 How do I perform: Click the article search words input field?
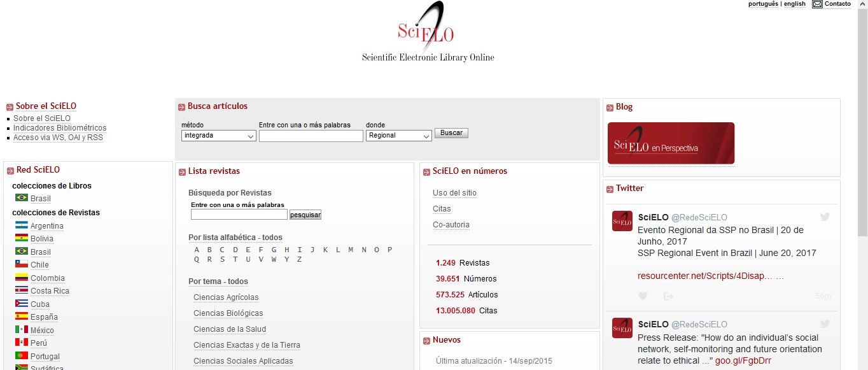[x=311, y=136]
